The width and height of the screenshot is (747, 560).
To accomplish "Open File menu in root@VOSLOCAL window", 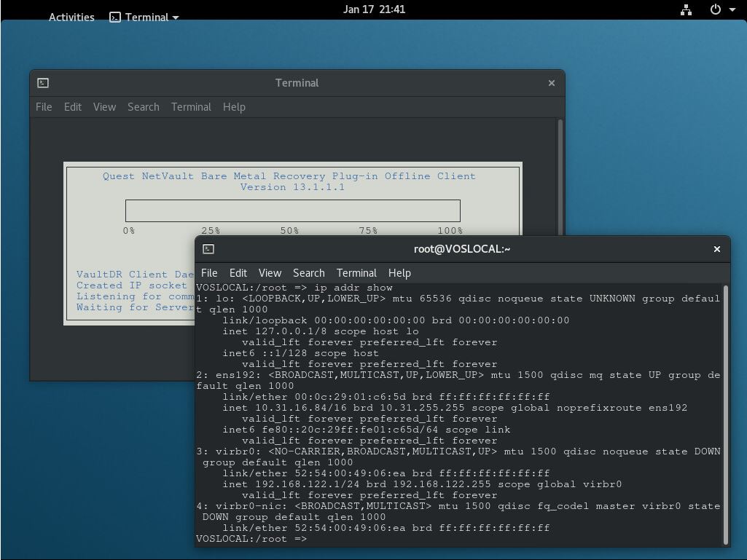I will [209, 273].
